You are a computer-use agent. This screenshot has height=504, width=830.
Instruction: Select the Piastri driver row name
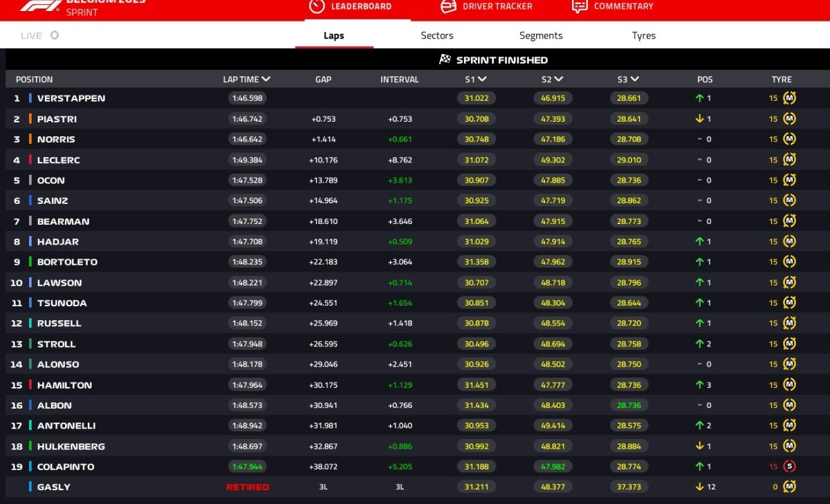pos(57,119)
